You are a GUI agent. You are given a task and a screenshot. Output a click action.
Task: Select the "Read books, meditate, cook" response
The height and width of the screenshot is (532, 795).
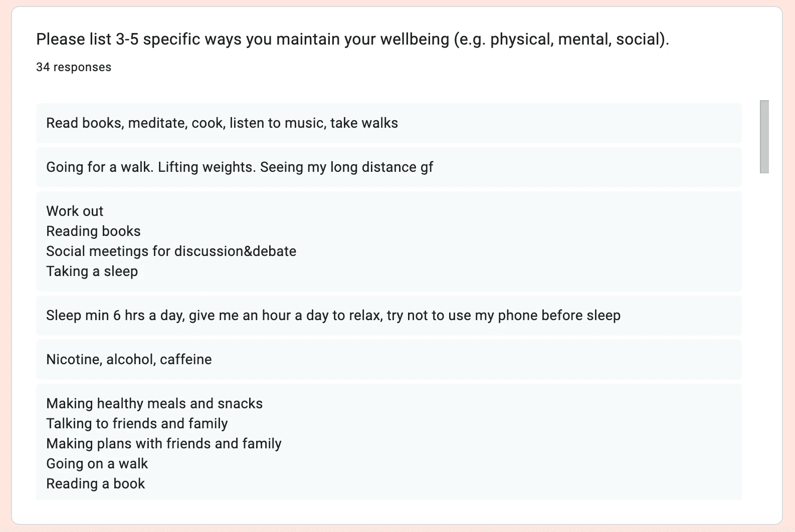222,123
